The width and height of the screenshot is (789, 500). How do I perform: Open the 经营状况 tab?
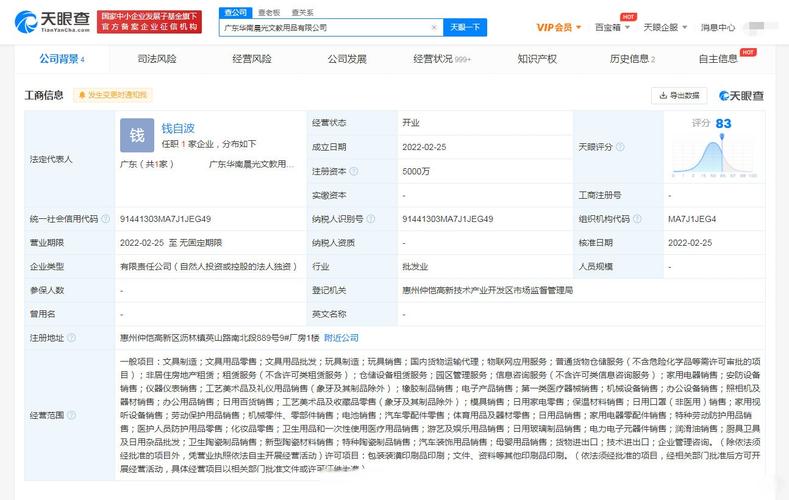point(442,59)
